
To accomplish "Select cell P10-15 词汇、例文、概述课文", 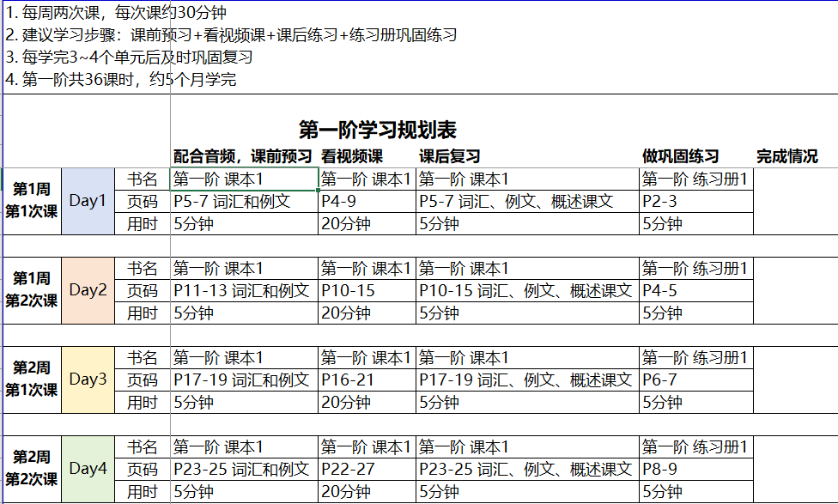I will click(x=527, y=291).
